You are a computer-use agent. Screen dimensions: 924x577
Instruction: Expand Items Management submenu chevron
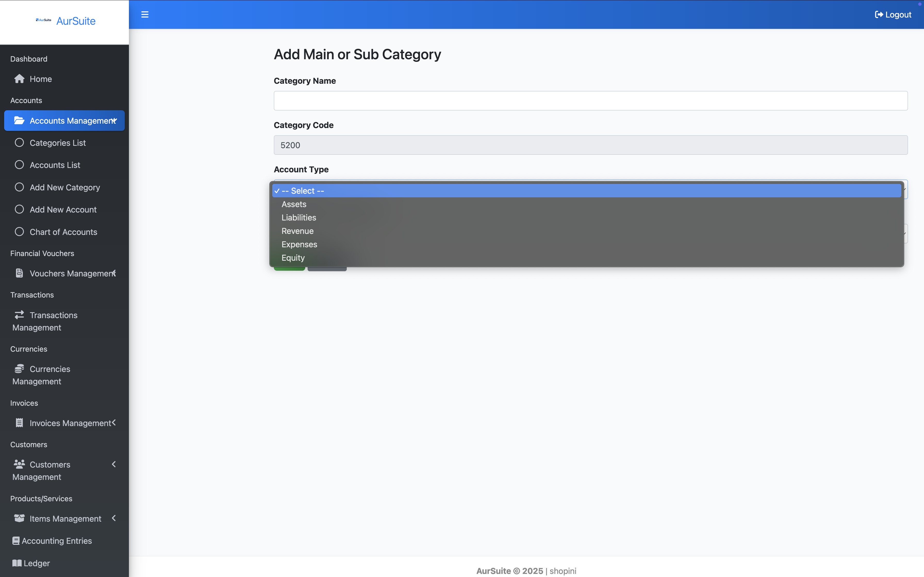click(114, 518)
